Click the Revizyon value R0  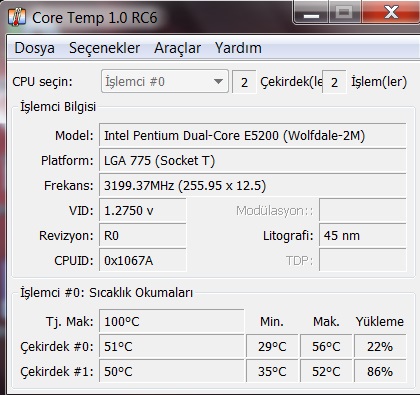click(x=143, y=236)
